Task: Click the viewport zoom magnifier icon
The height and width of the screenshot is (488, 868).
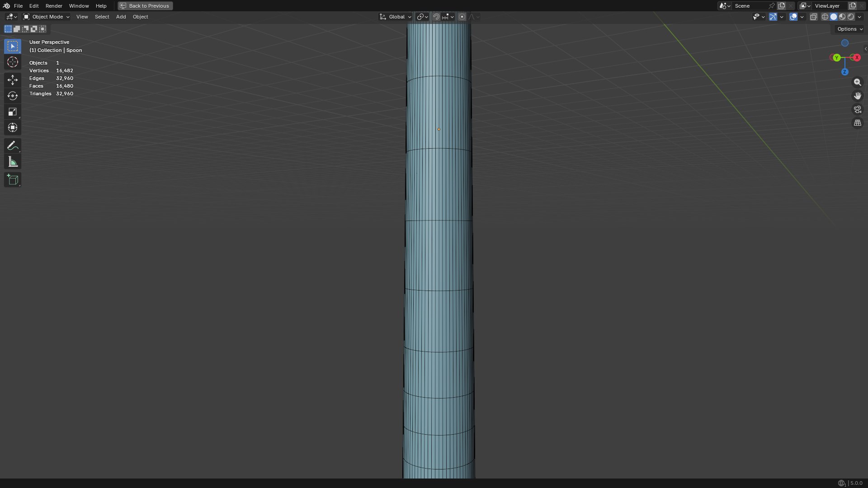Action: tap(857, 82)
